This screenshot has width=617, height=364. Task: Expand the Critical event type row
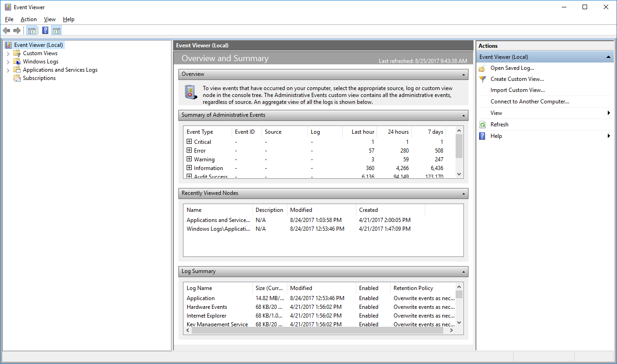click(x=189, y=142)
